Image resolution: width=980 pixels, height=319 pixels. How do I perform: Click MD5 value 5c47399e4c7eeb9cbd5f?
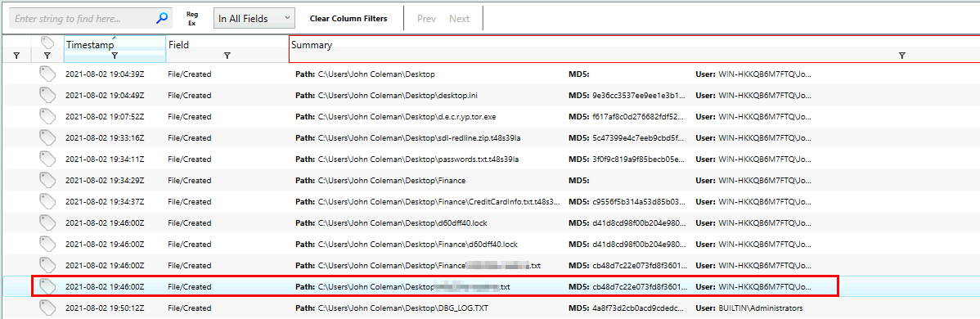(638, 138)
